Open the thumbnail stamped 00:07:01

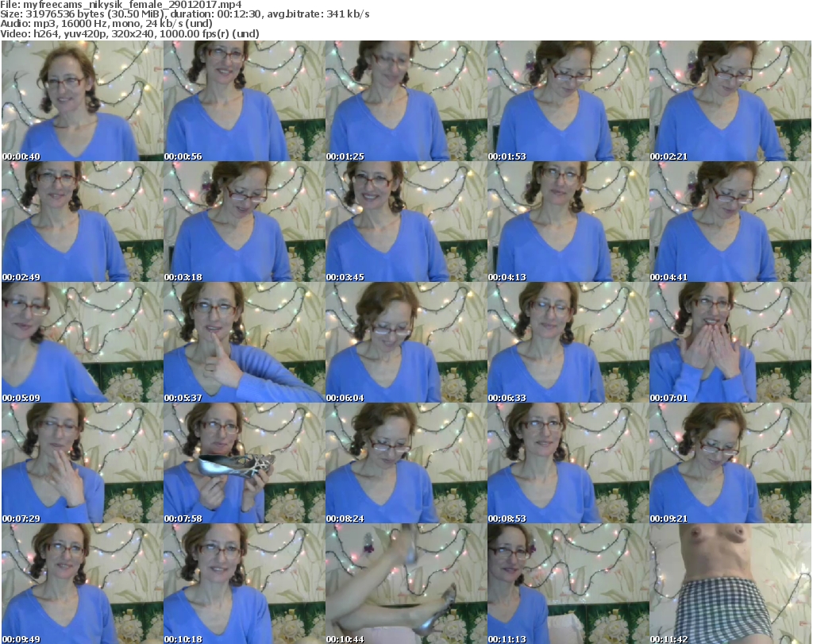pos(730,343)
